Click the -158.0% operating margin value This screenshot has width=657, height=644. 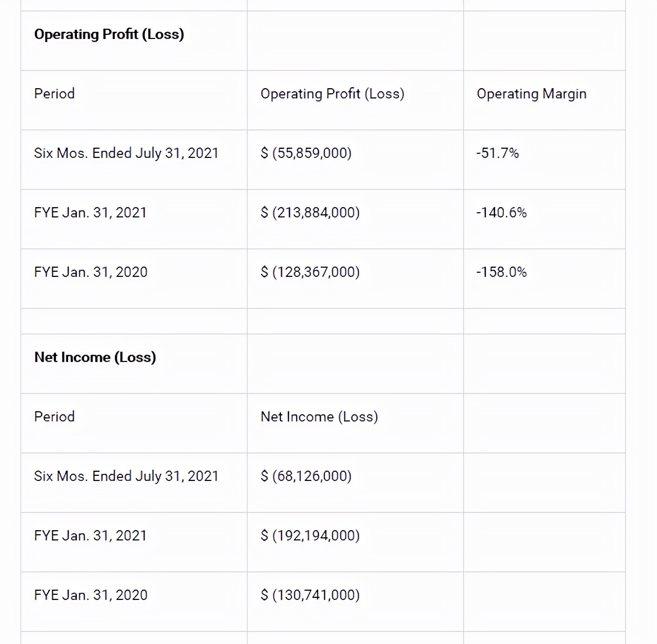tap(501, 272)
